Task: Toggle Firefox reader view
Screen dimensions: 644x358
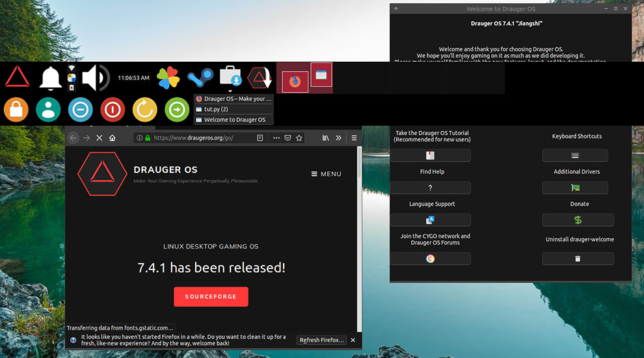Action: point(260,138)
